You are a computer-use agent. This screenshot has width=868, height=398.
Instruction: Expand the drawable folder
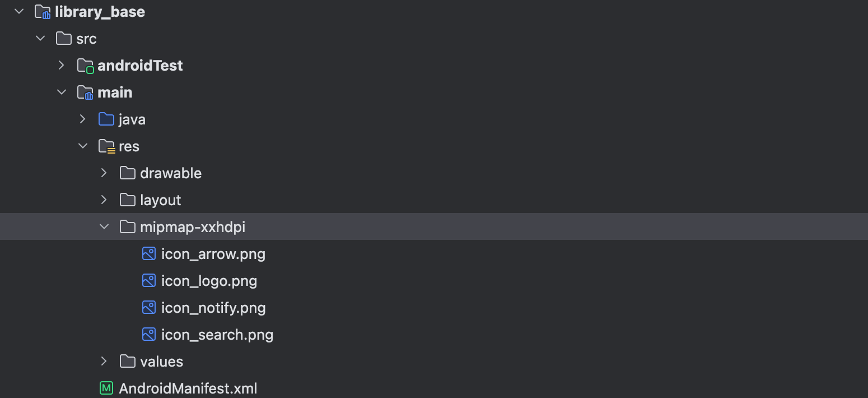click(104, 173)
